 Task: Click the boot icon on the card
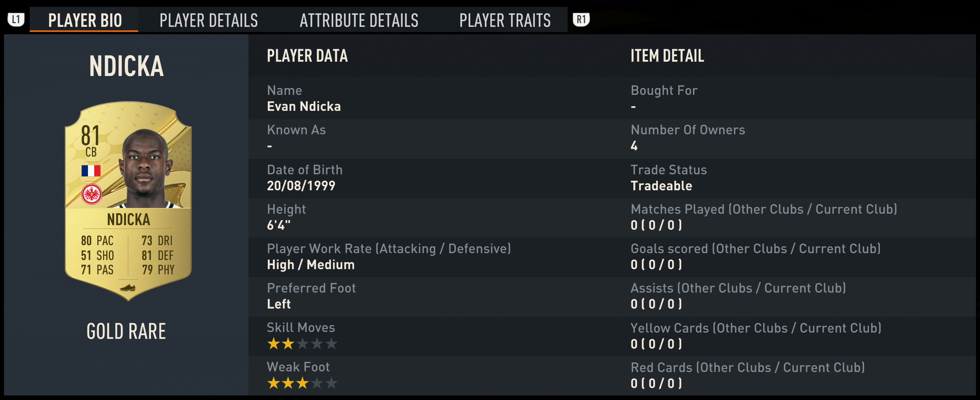point(128,288)
